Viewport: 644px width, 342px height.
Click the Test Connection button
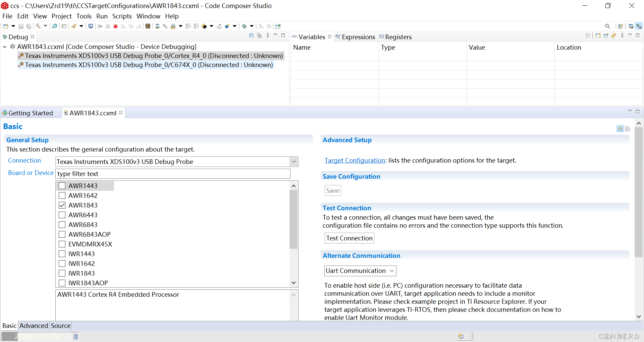click(x=349, y=238)
